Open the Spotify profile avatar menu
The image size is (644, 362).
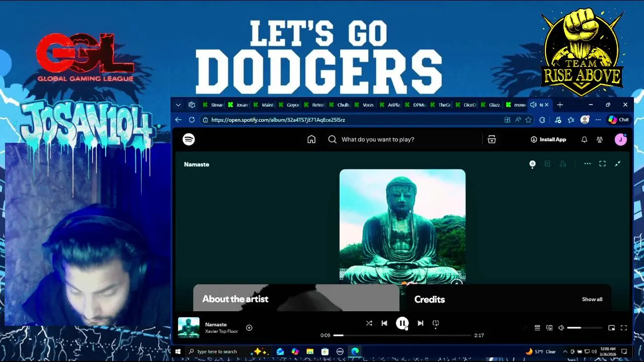pos(620,139)
